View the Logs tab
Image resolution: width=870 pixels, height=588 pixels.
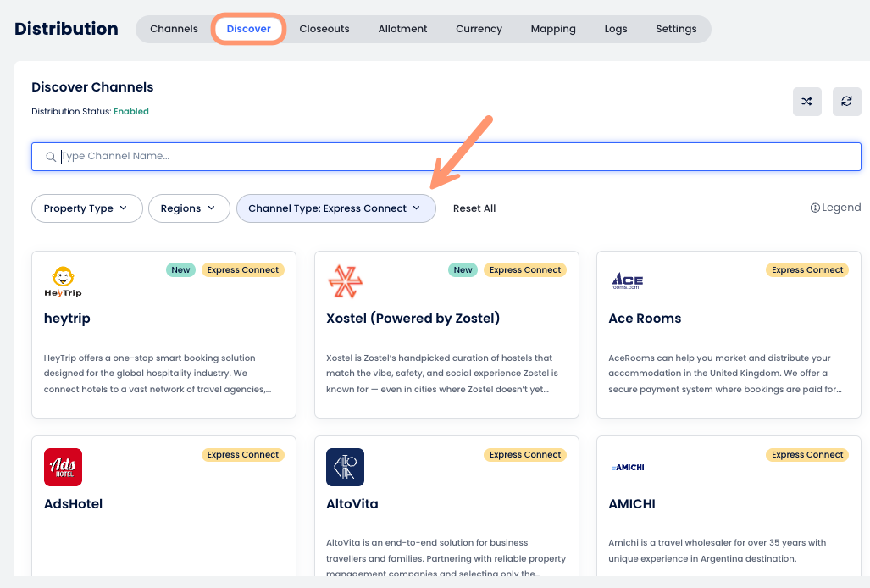616,29
